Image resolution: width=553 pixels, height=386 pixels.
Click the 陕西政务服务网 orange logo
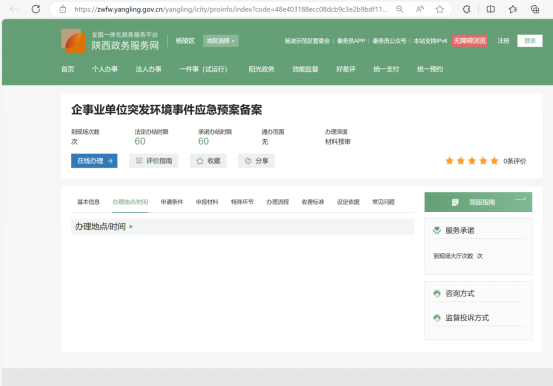coord(73,41)
